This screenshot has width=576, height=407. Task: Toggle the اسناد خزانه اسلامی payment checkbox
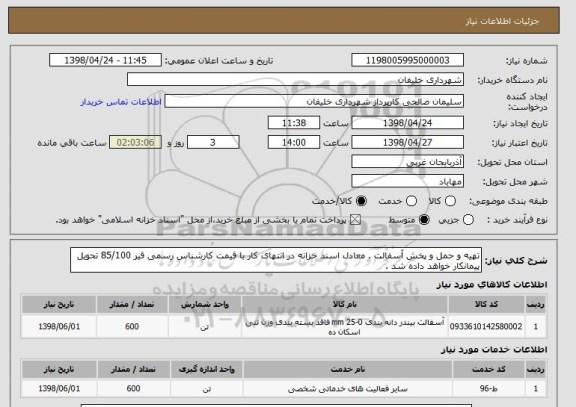click(355, 220)
